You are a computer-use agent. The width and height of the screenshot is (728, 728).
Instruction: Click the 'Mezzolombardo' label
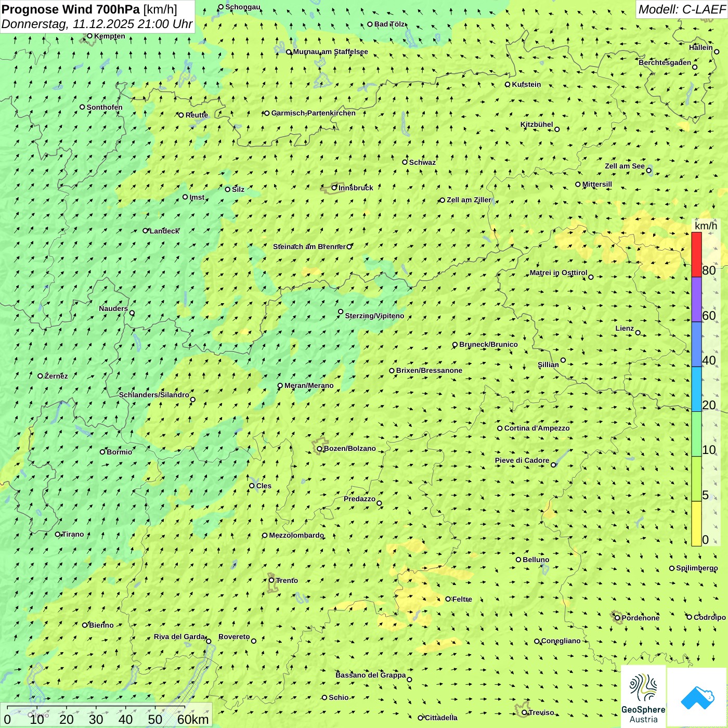296,535
